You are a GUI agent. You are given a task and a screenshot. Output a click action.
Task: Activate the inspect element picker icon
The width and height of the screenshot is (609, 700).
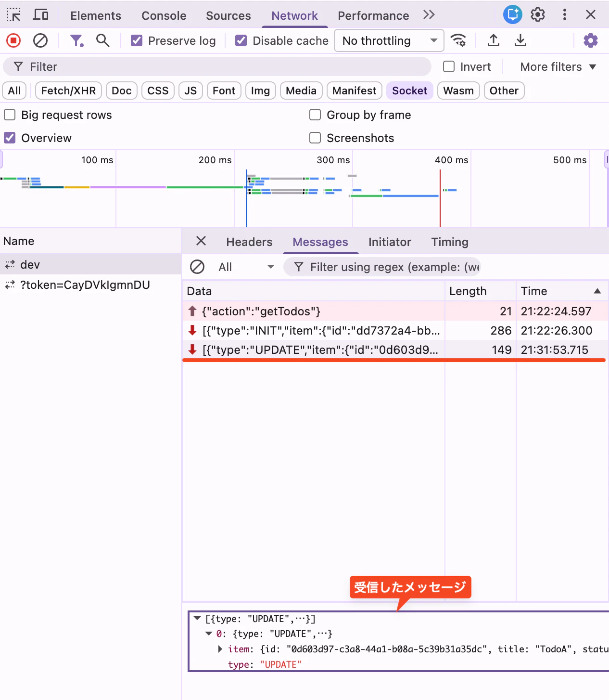click(13, 15)
